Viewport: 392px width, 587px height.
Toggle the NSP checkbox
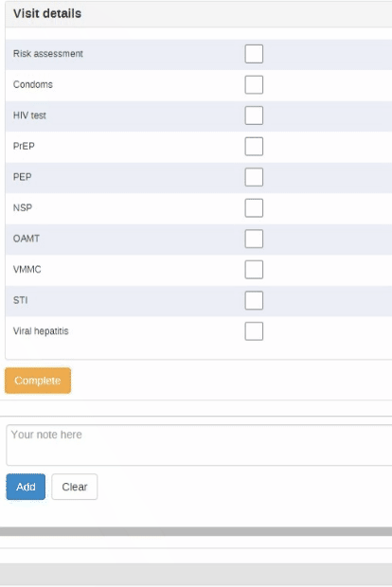click(x=254, y=207)
